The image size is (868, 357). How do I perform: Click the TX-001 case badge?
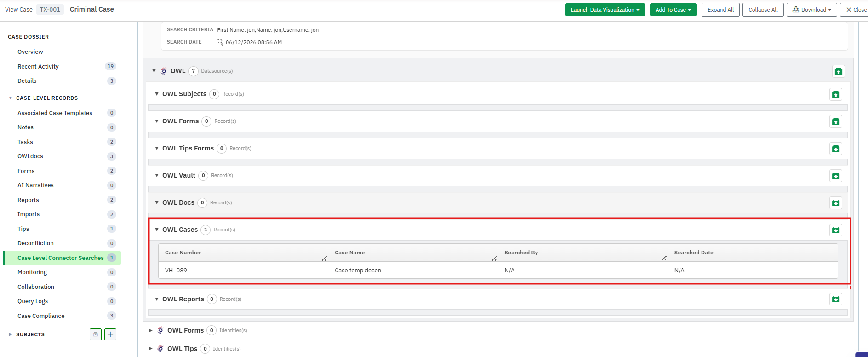(x=50, y=10)
